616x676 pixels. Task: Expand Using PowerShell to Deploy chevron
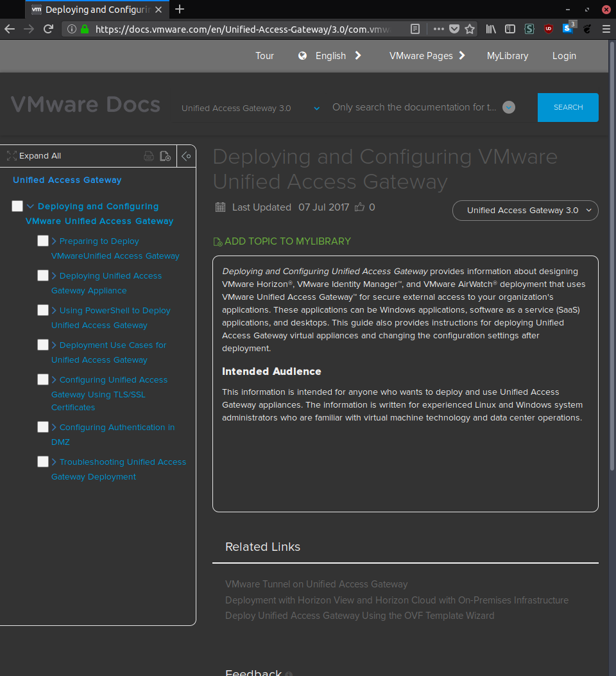(x=54, y=310)
